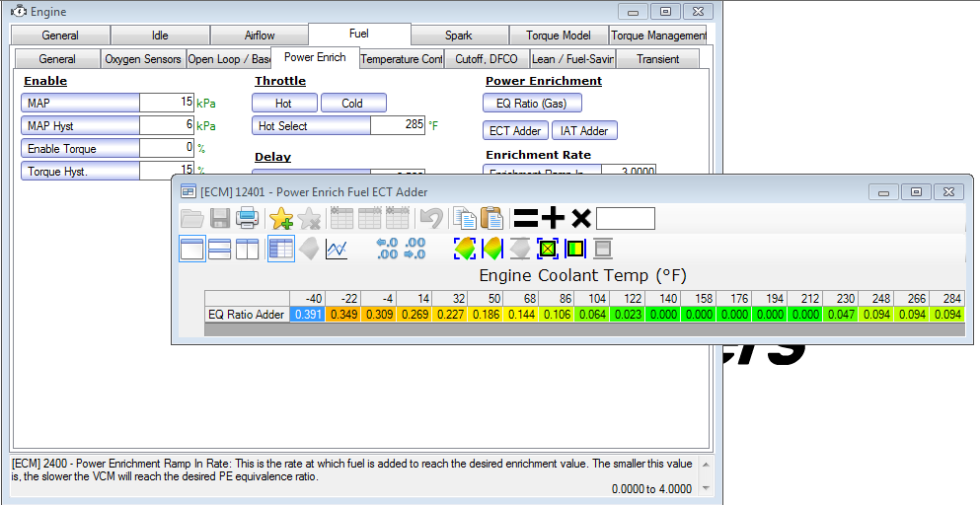The width and height of the screenshot is (980, 505).
Task: Click the Hot throttle button
Action: point(284,103)
